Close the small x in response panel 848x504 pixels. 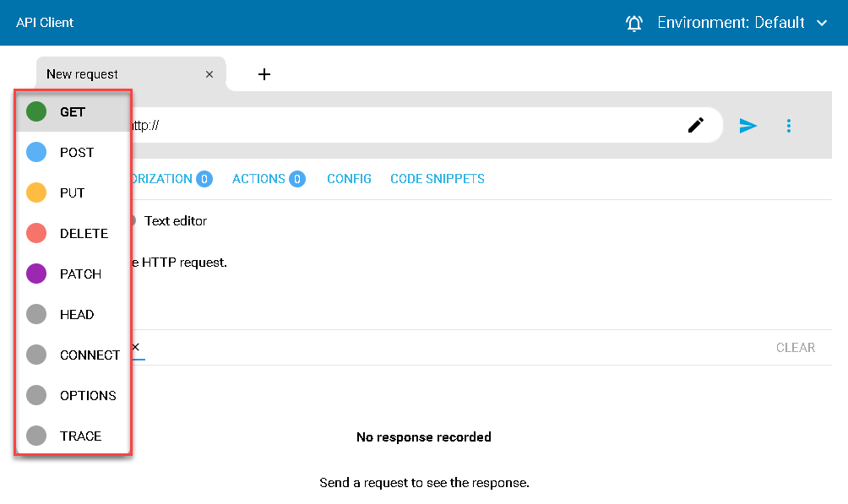(136, 347)
